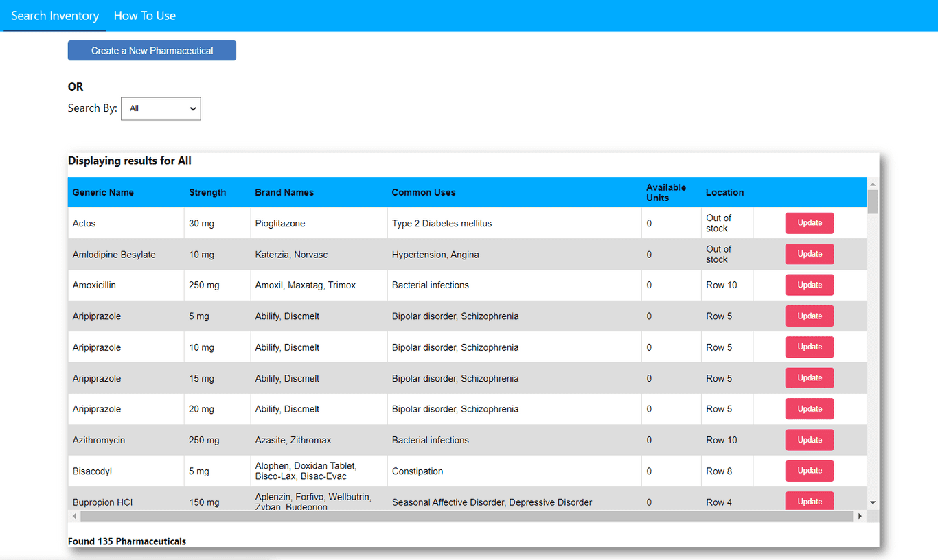938x560 pixels.
Task: Switch to the How To Use page
Action: [144, 15]
